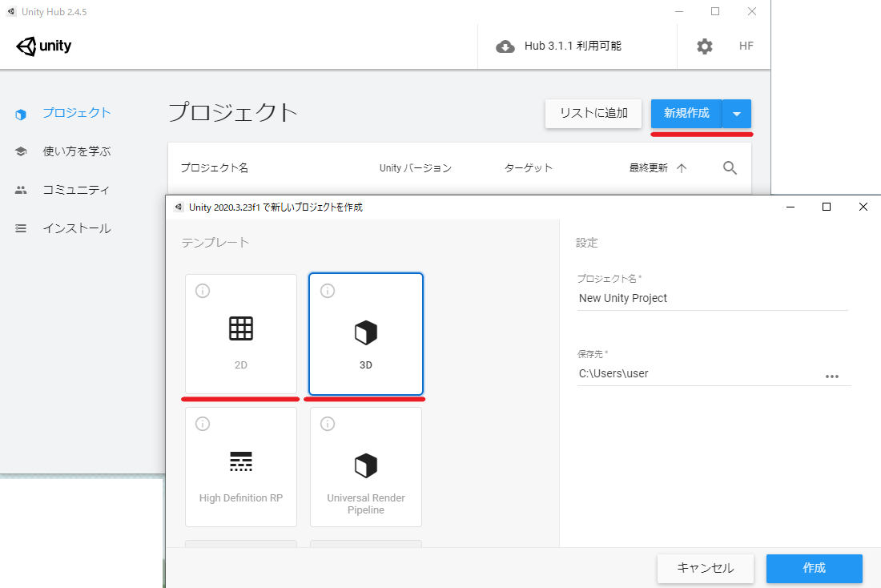The width and height of the screenshot is (881, 588).
Task: Open the HF account menu
Action: (746, 46)
